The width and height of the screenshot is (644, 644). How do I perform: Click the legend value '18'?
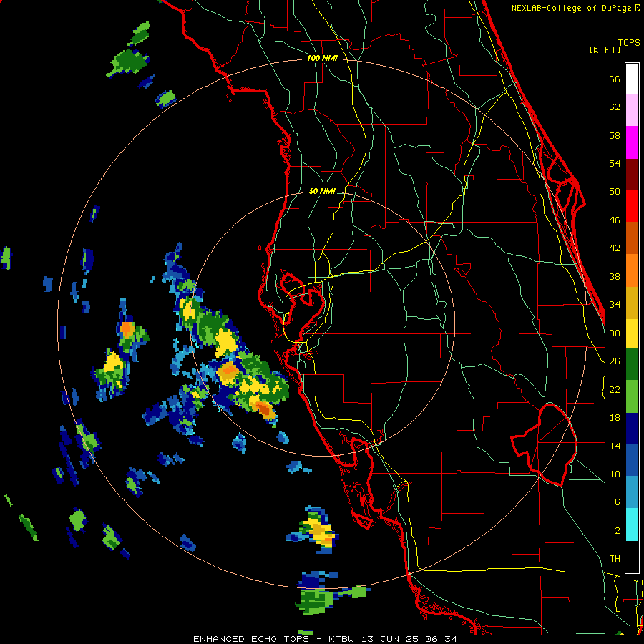click(615, 418)
